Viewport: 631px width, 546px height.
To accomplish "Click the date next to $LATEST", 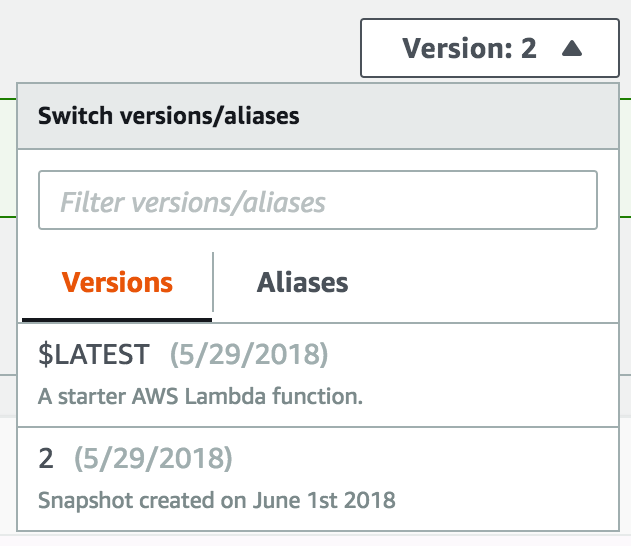I will coord(248,354).
